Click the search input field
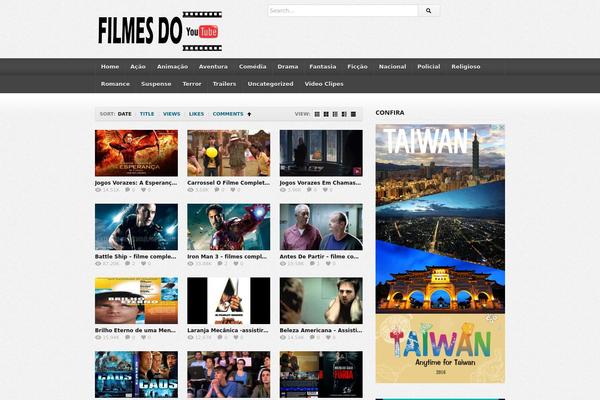 click(343, 11)
